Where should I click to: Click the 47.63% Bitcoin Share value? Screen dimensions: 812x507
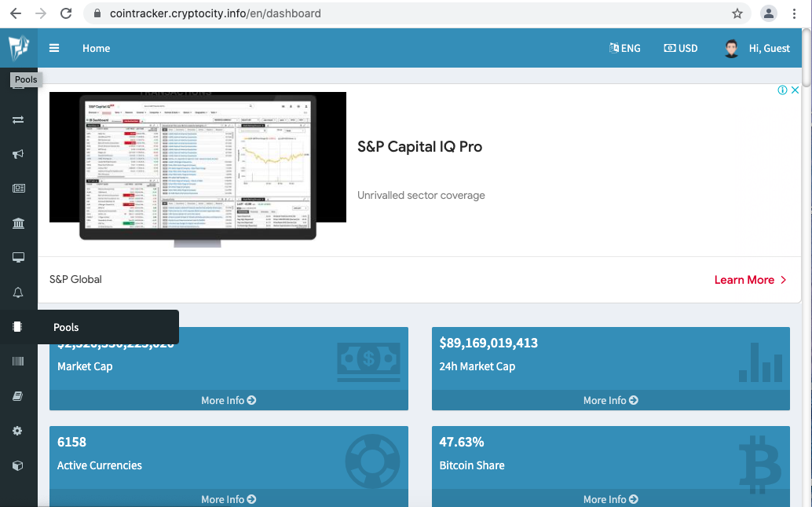tap(462, 443)
